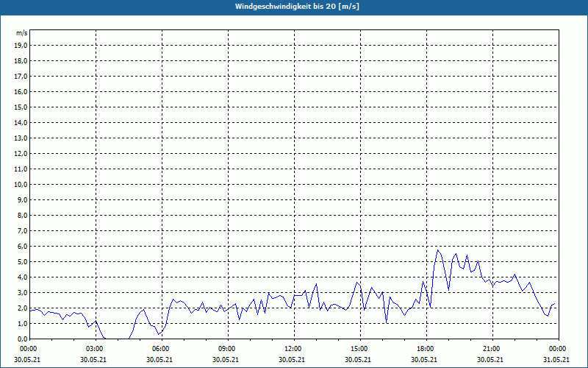This screenshot has height=368, width=588.
Task: Select the 12:00 time label
Action: [294, 349]
